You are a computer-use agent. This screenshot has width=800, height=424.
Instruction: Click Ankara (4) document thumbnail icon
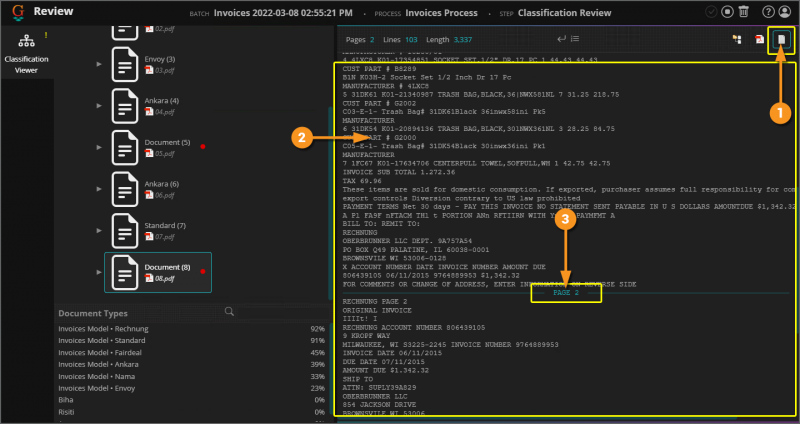tap(125, 106)
